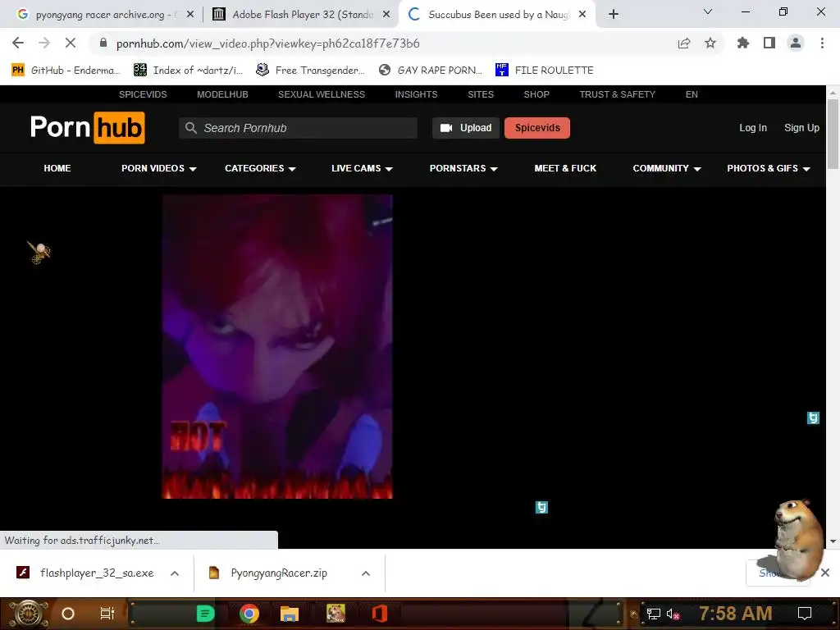Image resolution: width=840 pixels, height=630 pixels.
Task: Open the tab search chevron
Action: click(x=708, y=11)
